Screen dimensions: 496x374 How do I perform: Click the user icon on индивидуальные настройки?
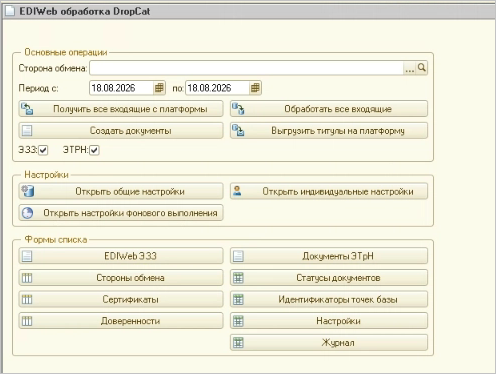tap(237, 191)
